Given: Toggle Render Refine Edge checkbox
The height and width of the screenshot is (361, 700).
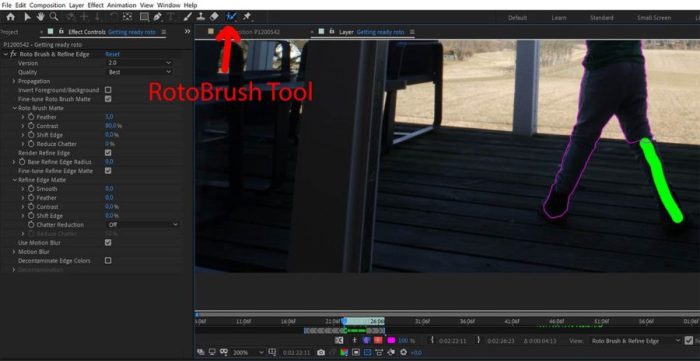Looking at the screenshot, I should coord(108,153).
